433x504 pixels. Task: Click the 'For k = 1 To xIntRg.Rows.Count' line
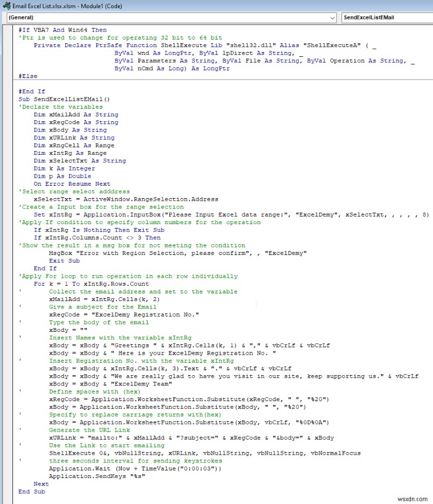click(x=90, y=284)
